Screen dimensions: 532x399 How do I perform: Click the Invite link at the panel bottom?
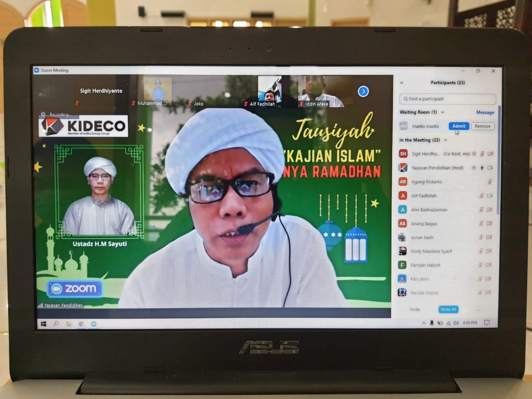coord(415,309)
